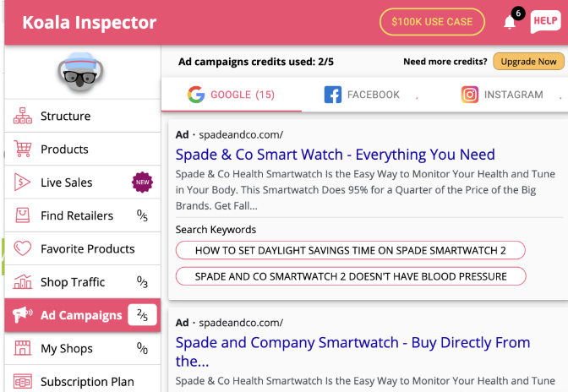Open the My Shops storefront icon
Image resolution: width=568 pixels, height=392 pixels.
click(23, 348)
